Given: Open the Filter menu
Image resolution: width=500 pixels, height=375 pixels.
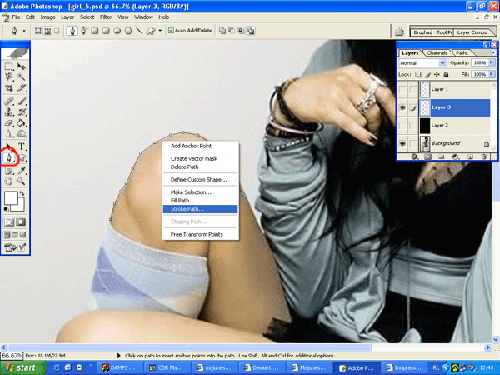Looking at the screenshot, I should [106, 17].
